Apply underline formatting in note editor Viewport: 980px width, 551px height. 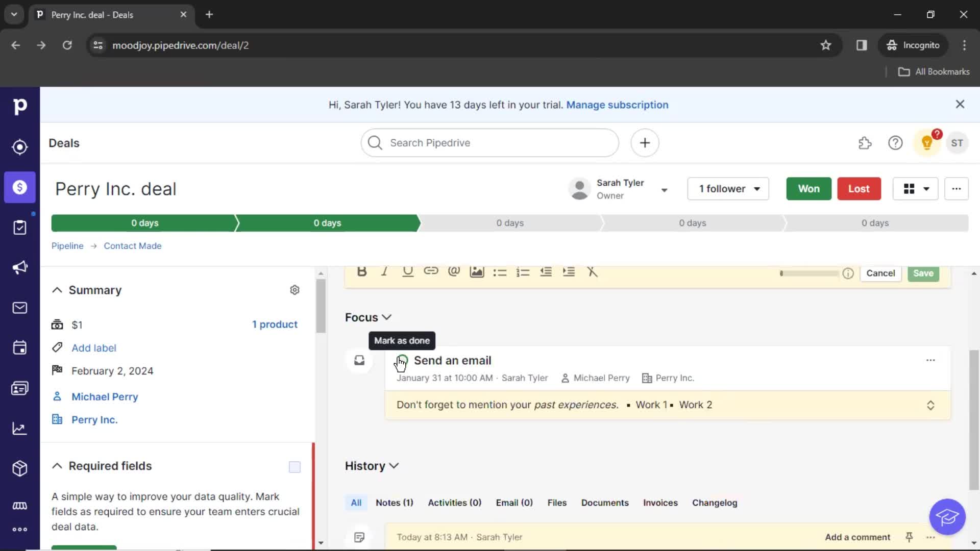(407, 272)
